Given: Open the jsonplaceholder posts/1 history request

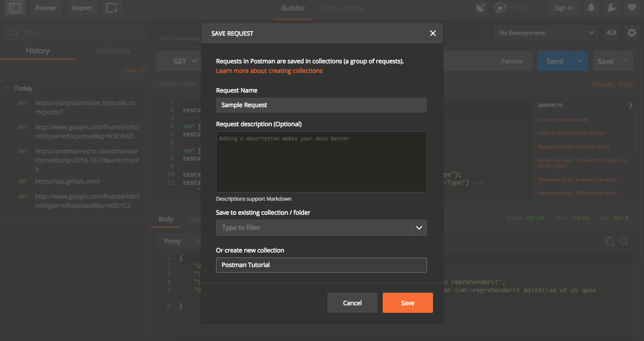Looking at the screenshot, I should click(85, 108).
